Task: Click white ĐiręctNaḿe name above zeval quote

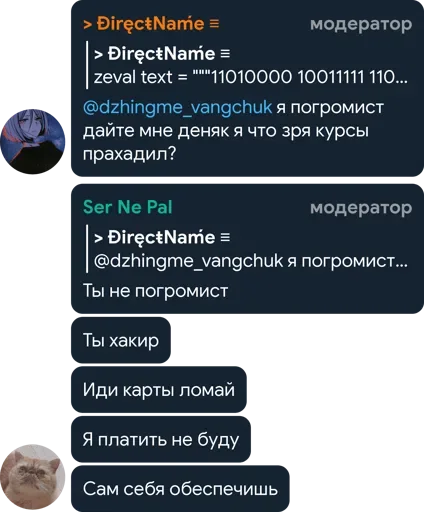Action: (x=162, y=54)
